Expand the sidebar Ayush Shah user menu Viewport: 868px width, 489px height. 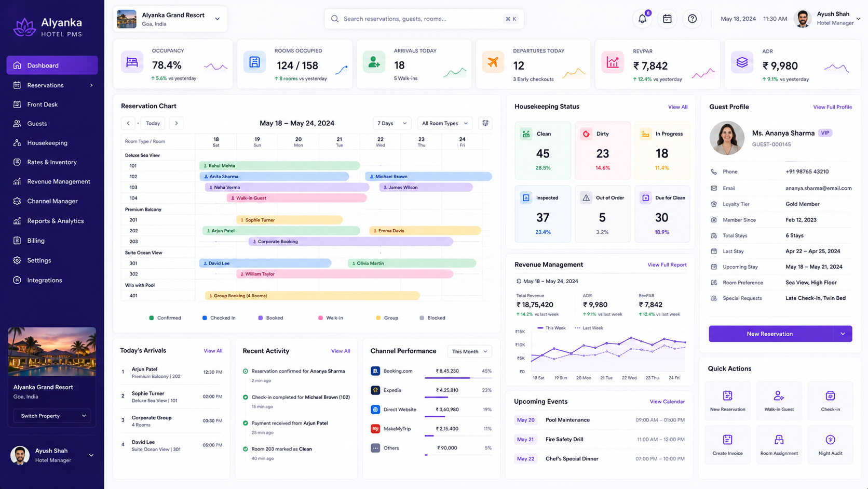(91, 455)
